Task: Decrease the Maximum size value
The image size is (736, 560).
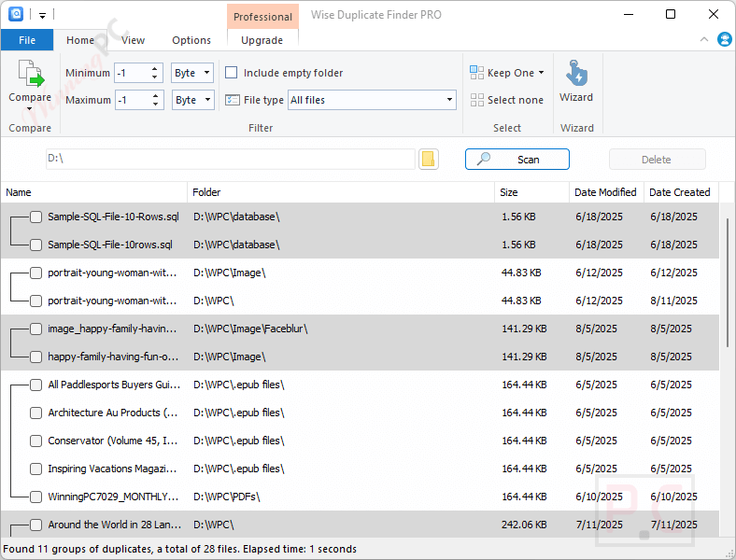Action: (x=155, y=105)
